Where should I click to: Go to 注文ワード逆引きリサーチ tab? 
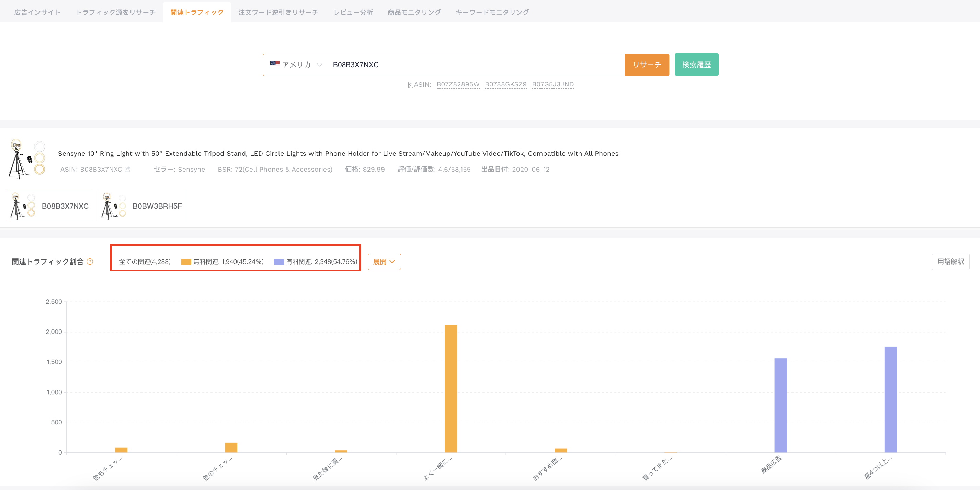(278, 12)
